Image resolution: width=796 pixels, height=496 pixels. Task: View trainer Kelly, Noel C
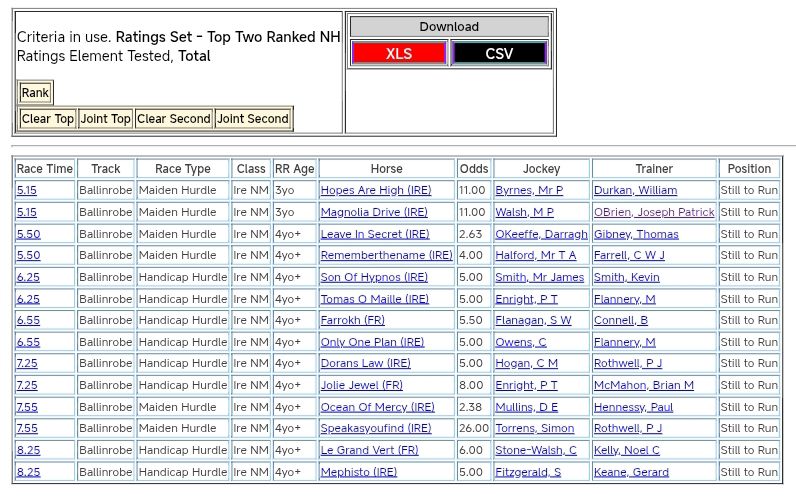pos(626,450)
